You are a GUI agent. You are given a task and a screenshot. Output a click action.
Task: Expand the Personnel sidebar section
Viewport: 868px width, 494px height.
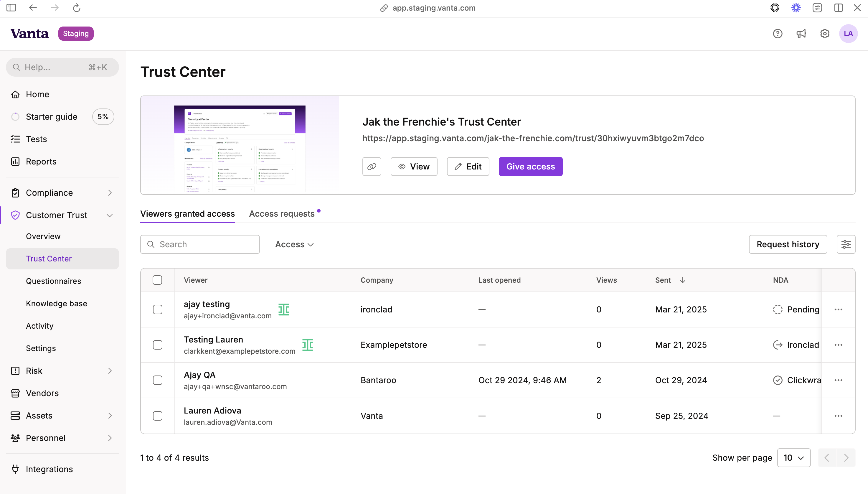pyautogui.click(x=62, y=438)
